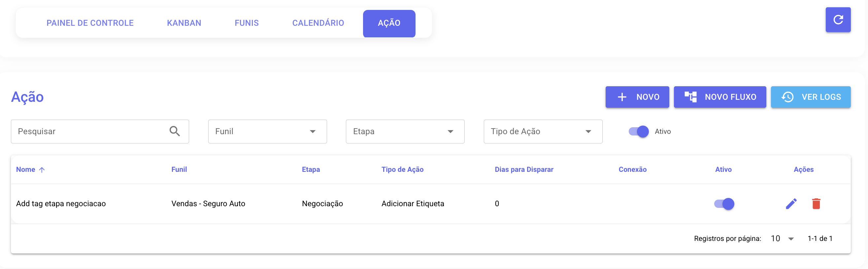Screen dimensions: 868x269
Task: Expand the Etapa filter dropdown
Action: pyautogui.click(x=405, y=131)
